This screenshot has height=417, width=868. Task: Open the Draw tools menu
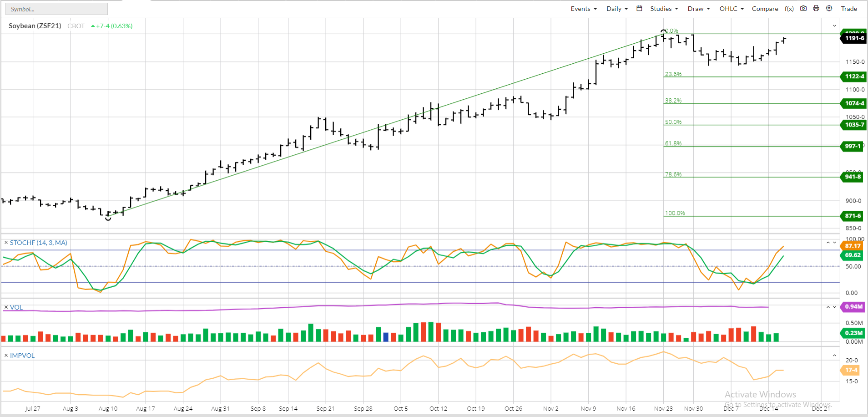click(x=698, y=9)
